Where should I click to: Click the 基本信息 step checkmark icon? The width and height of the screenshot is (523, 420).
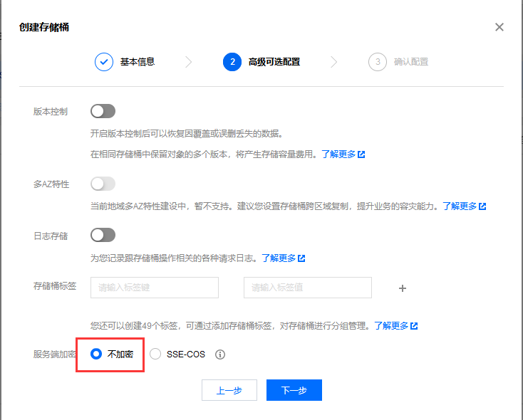tap(104, 62)
